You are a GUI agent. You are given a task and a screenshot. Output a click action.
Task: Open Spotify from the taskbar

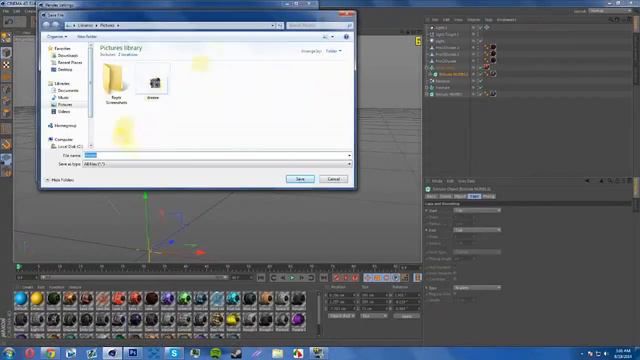(216, 353)
